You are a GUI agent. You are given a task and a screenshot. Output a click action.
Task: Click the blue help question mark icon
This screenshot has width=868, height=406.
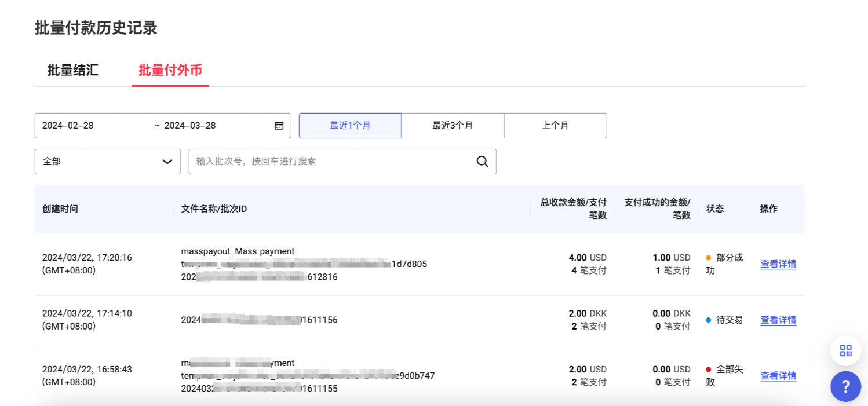845,386
